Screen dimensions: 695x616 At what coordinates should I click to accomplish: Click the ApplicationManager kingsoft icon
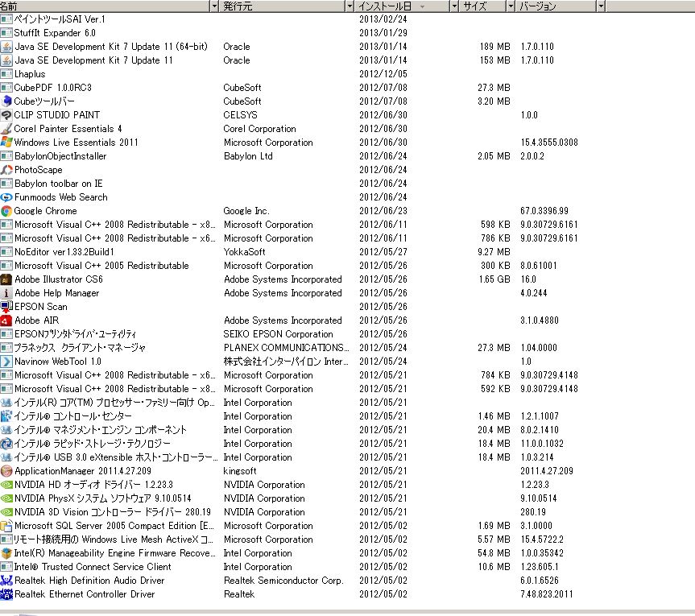[6, 471]
